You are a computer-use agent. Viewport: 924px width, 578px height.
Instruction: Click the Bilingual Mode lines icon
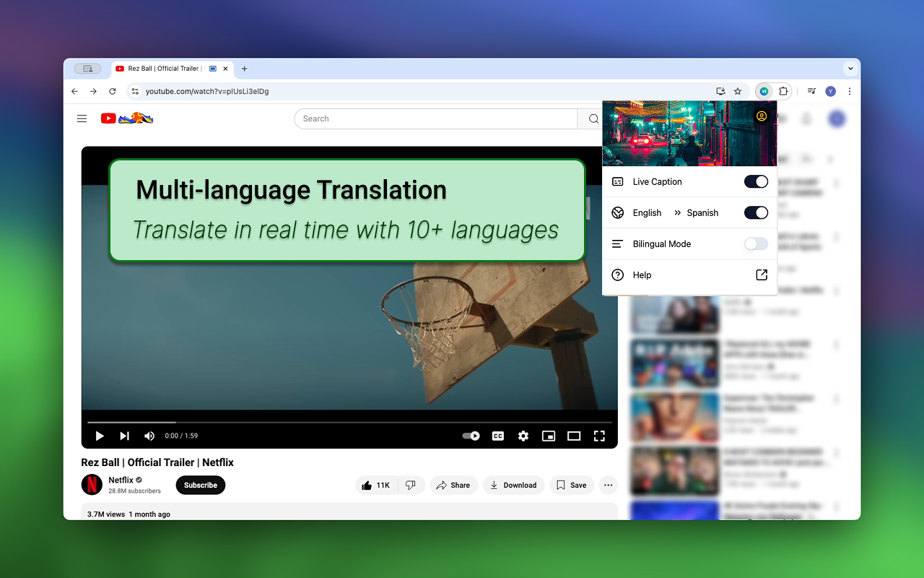pyautogui.click(x=618, y=244)
